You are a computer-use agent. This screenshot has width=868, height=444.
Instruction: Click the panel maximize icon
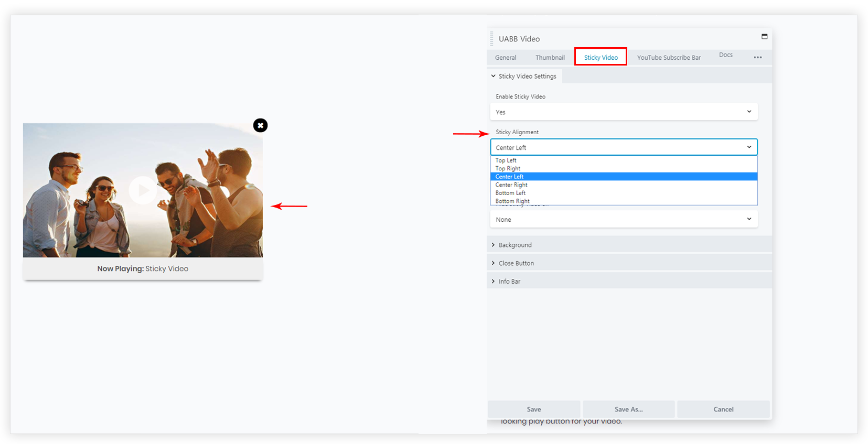point(764,37)
